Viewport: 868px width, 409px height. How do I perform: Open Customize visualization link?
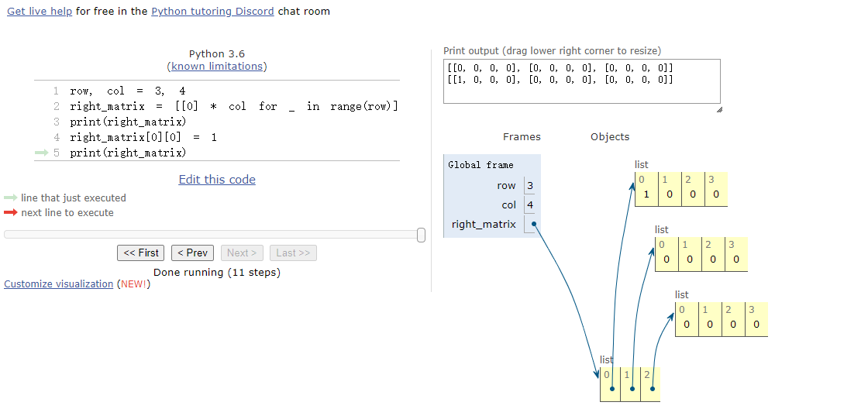(x=59, y=284)
